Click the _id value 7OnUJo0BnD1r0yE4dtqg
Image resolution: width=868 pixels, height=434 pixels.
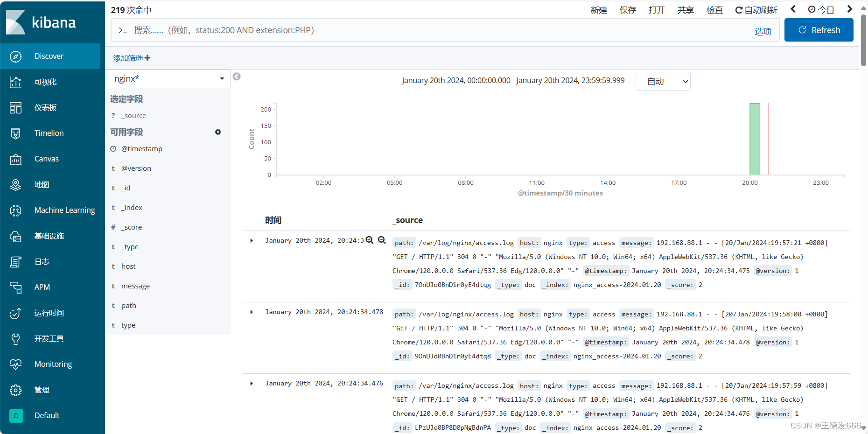coord(453,285)
